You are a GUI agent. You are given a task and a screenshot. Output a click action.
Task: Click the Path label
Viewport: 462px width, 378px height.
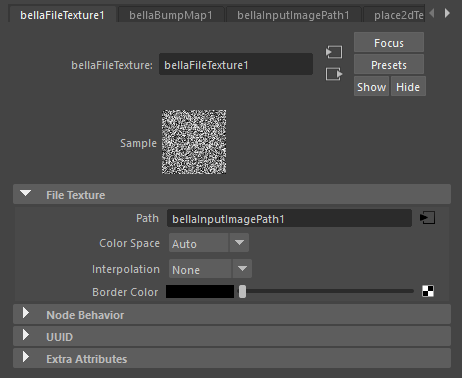pos(147,218)
